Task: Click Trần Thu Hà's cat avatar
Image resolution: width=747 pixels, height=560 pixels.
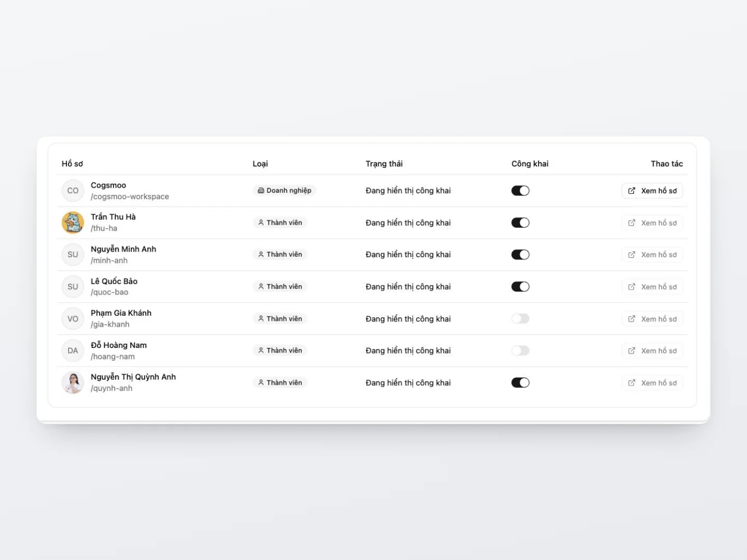Action: [x=73, y=223]
